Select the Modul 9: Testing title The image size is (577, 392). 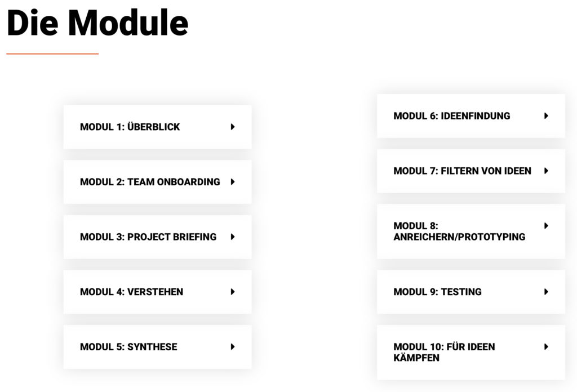(x=437, y=292)
